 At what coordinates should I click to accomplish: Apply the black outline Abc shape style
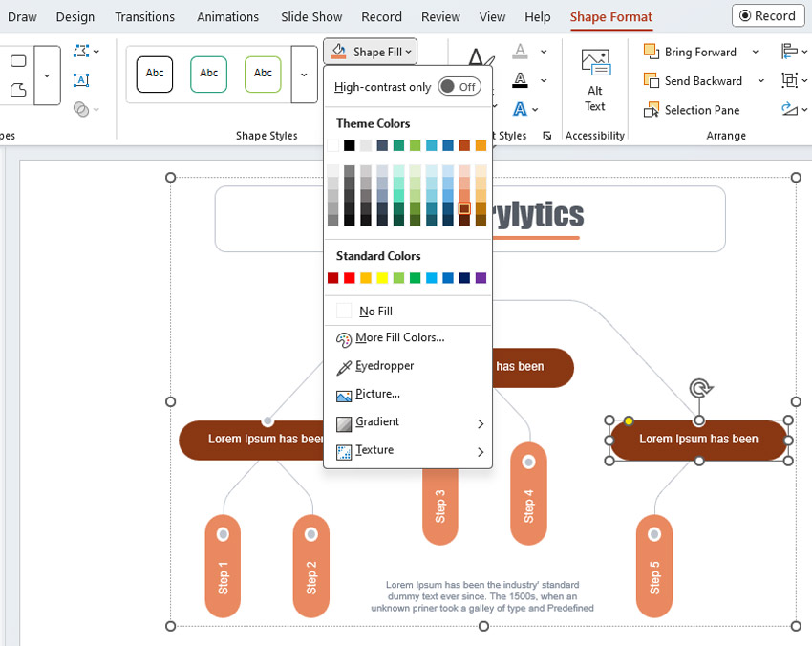pyautogui.click(x=155, y=75)
